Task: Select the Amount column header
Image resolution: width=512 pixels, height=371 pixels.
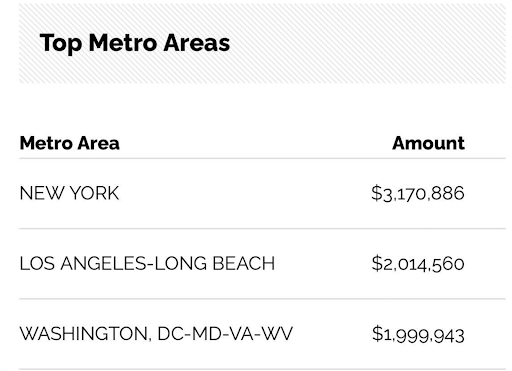Action: coord(428,143)
